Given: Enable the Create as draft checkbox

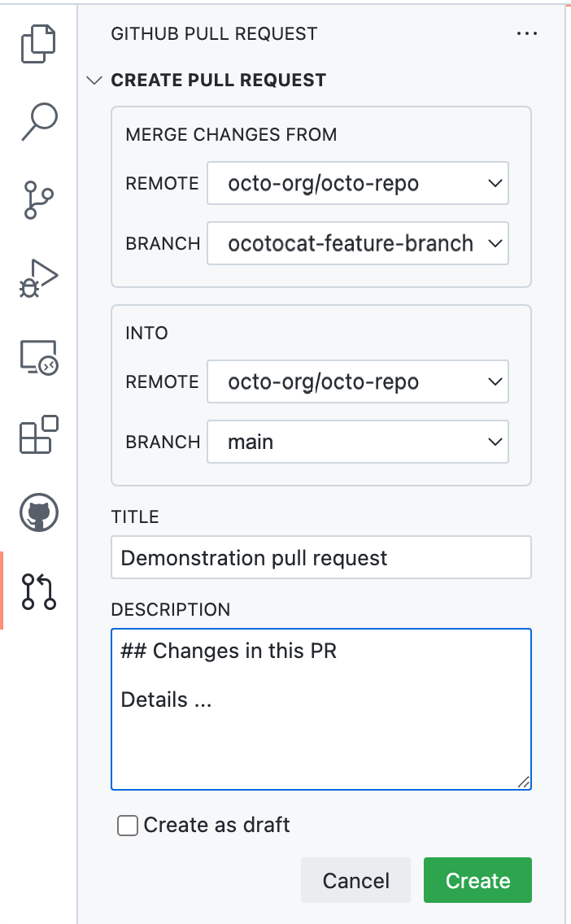Looking at the screenshot, I should coord(127,825).
